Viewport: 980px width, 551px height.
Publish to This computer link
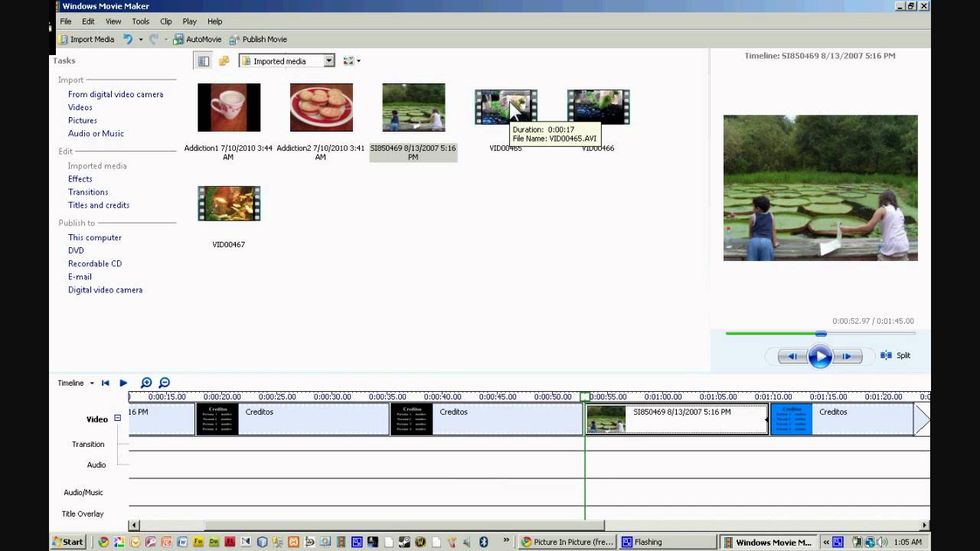pos(95,237)
